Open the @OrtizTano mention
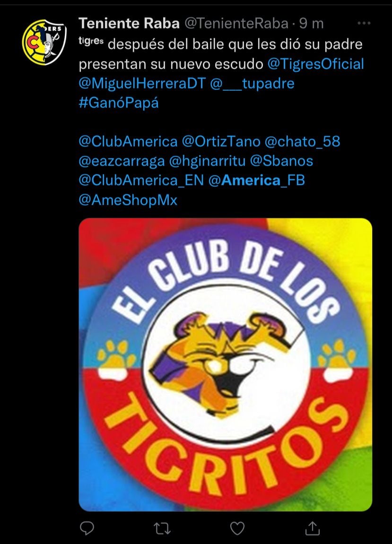This screenshot has height=544, width=392. click(x=221, y=141)
